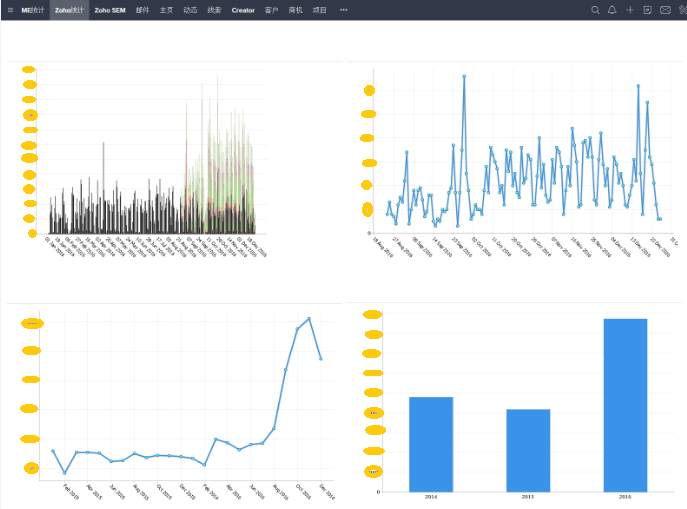Select the Creator tab
This screenshot has height=509, width=687.
click(x=243, y=10)
